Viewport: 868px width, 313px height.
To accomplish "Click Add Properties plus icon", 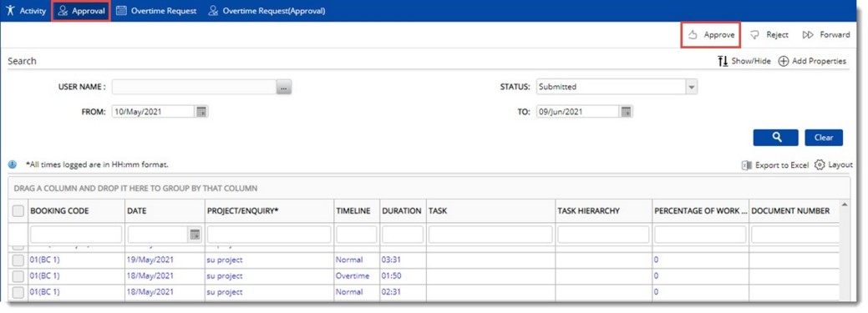I will [784, 62].
